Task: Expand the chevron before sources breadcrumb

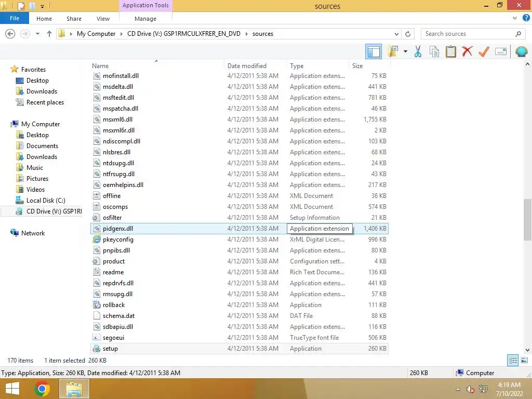Action: click(x=246, y=34)
